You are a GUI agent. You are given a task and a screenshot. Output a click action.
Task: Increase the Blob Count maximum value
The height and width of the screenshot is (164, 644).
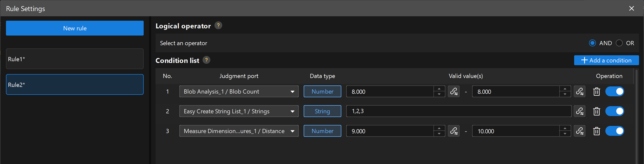pyautogui.click(x=565, y=89)
